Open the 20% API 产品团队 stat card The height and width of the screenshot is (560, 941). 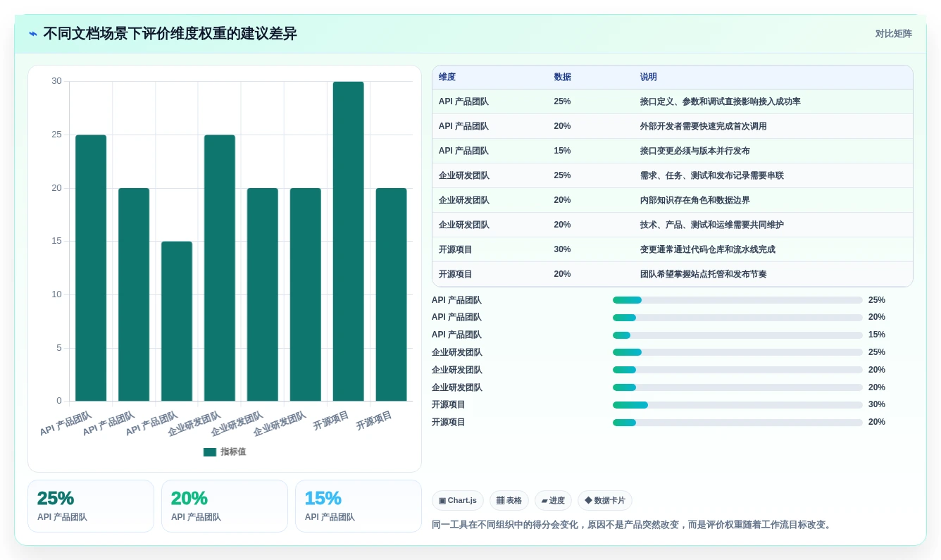point(225,506)
